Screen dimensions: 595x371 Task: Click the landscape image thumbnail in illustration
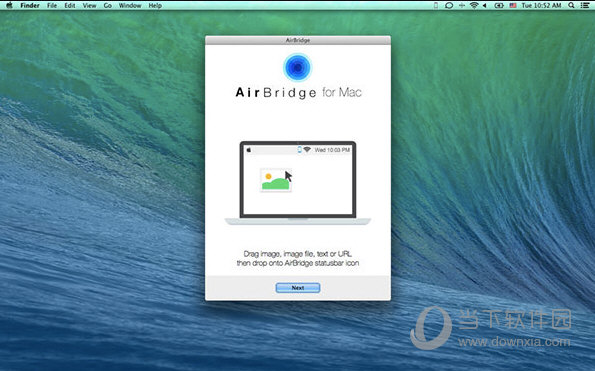coord(276,180)
